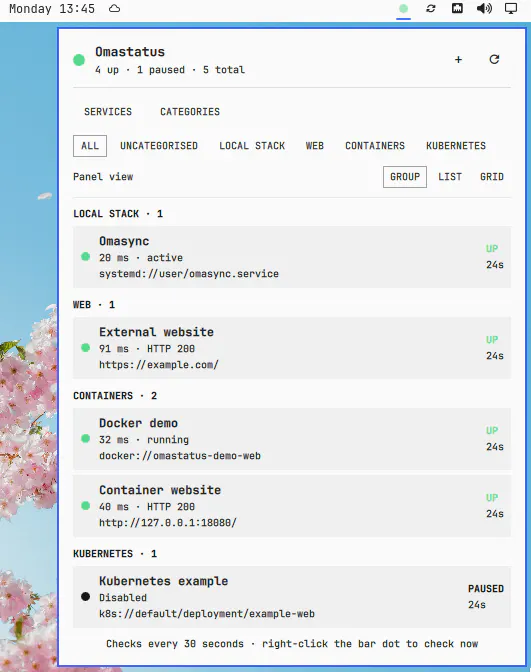Filter by Uncategorised category
The width and height of the screenshot is (531, 672).
pyautogui.click(x=159, y=146)
